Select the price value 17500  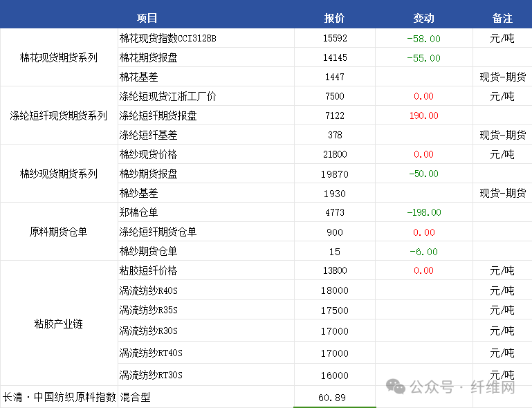[x=335, y=310]
